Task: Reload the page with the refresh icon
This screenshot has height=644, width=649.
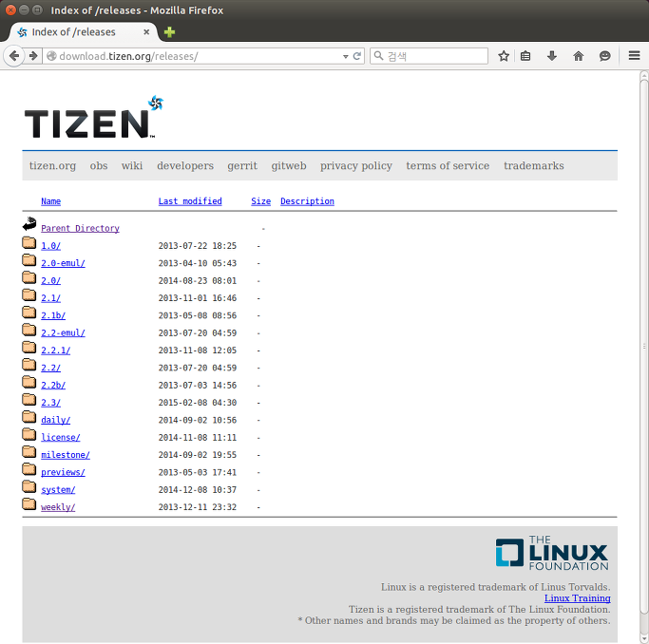Action: pos(356,56)
